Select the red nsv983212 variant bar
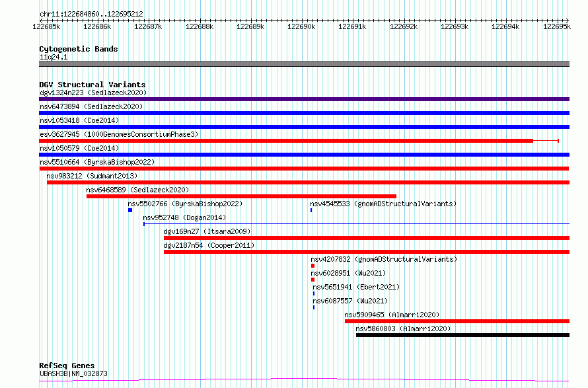This screenshot has height=388, width=588. pos(309,182)
